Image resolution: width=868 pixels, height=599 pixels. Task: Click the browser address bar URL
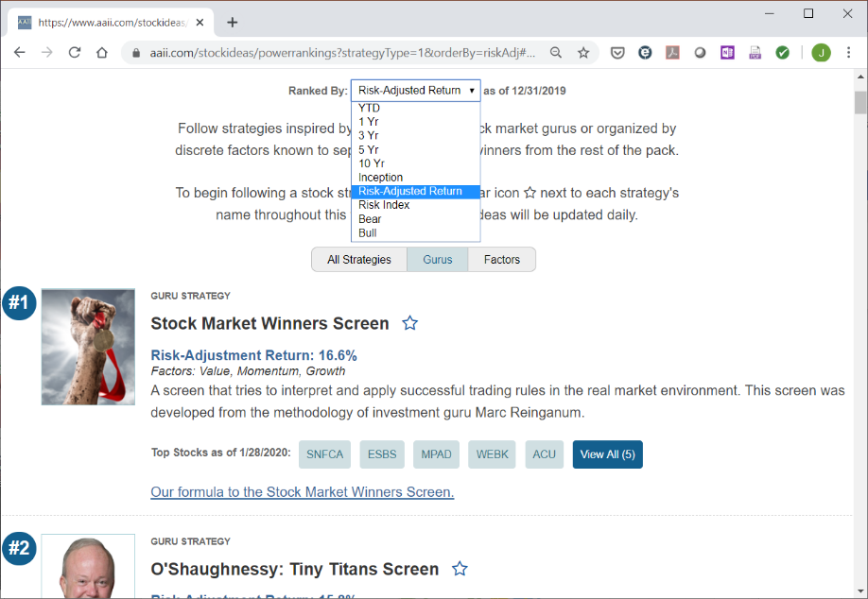coord(342,53)
